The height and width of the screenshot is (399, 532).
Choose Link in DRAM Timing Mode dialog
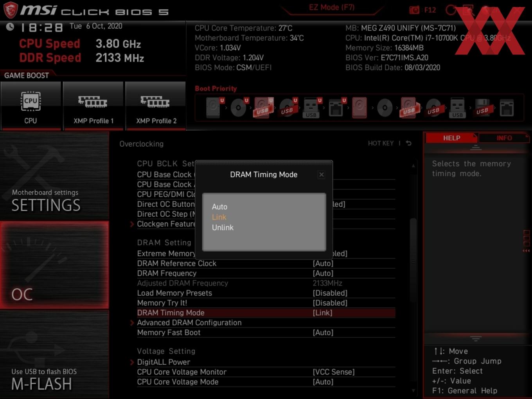pyautogui.click(x=219, y=217)
